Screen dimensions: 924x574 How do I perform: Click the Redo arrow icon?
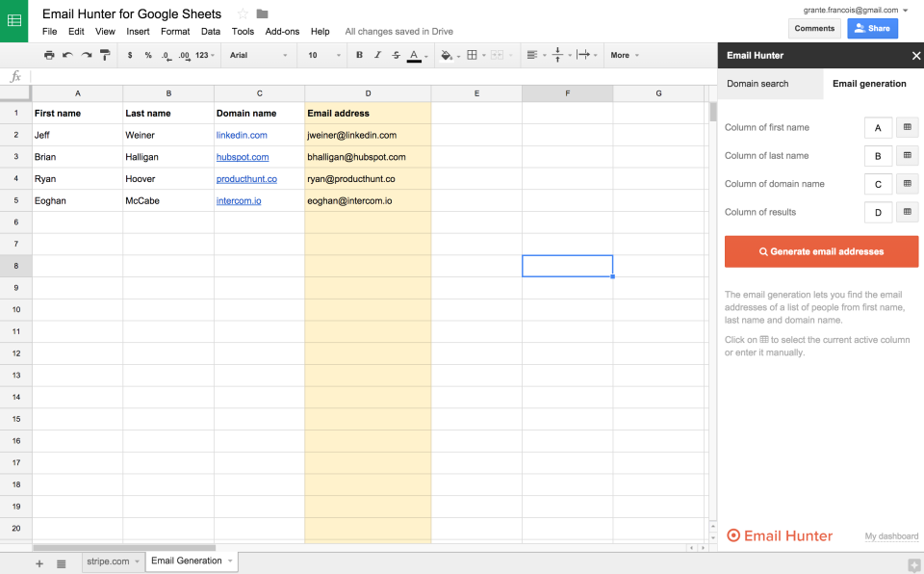pyautogui.click(x=86, y=55)
